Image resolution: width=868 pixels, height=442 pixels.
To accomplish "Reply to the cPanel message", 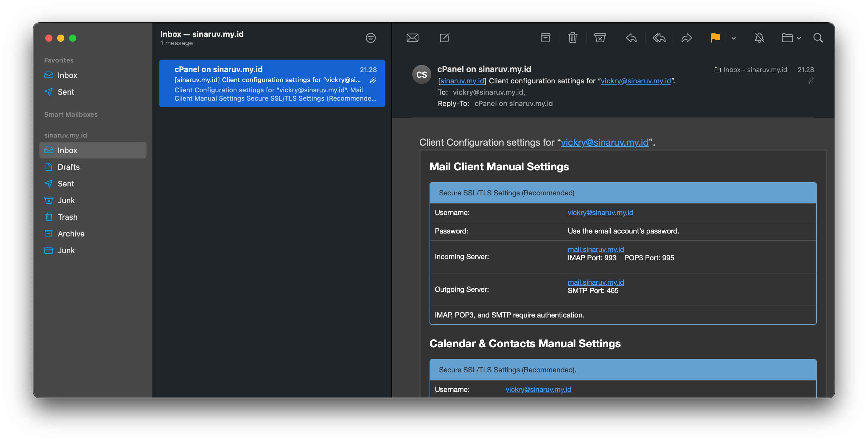I will tap(631, 38).
